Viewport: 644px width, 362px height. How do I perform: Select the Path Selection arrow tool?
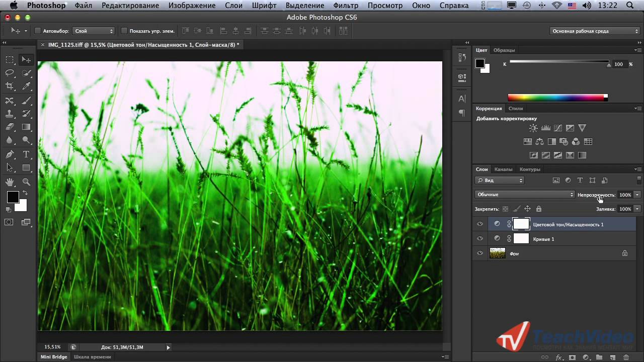coord(10,168)
